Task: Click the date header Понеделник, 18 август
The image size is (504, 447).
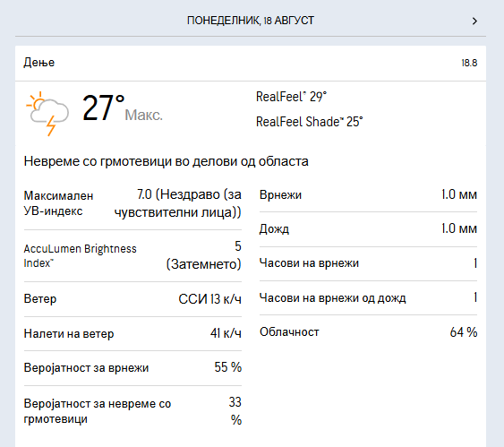Action: (251, 21)
